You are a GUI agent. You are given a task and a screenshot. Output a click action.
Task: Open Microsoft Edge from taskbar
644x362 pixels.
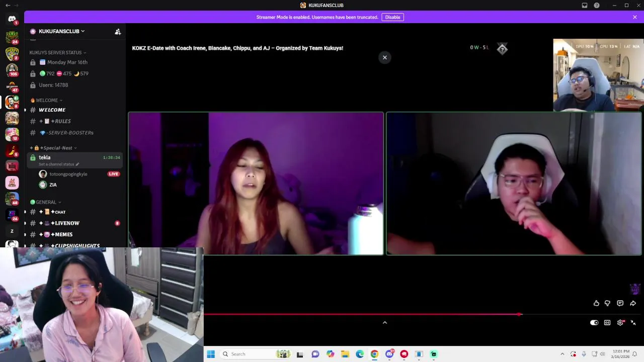[360, 354]
